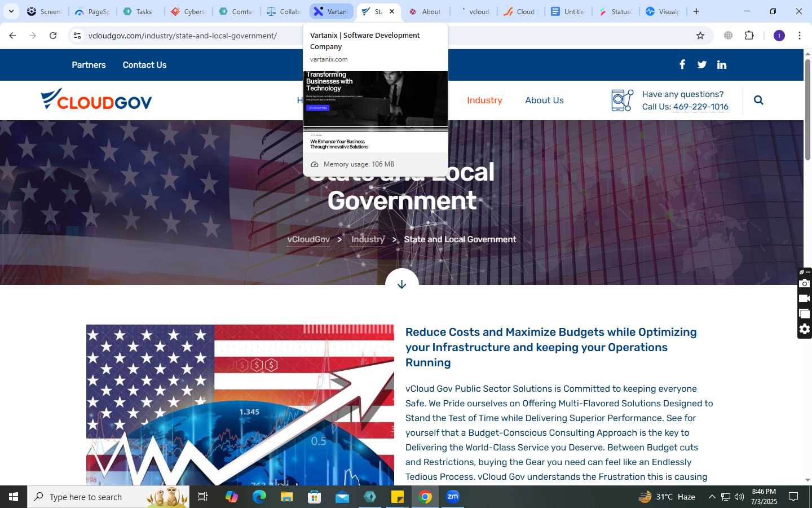Switch to the Tasks tab
The height and width of the screenshot is (508, 812).
point(141,11)
